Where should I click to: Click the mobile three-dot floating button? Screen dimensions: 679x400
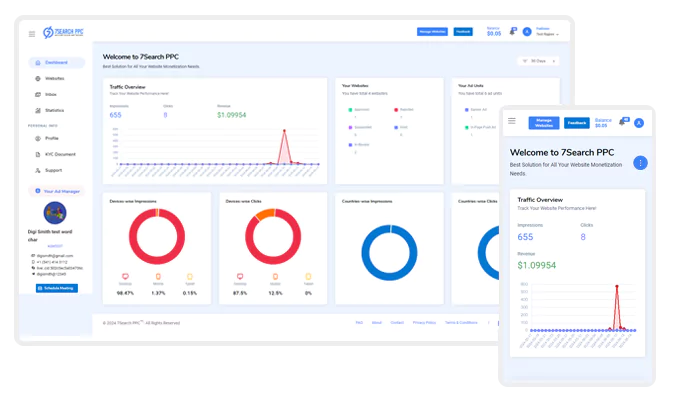click(x=640, y=163)
